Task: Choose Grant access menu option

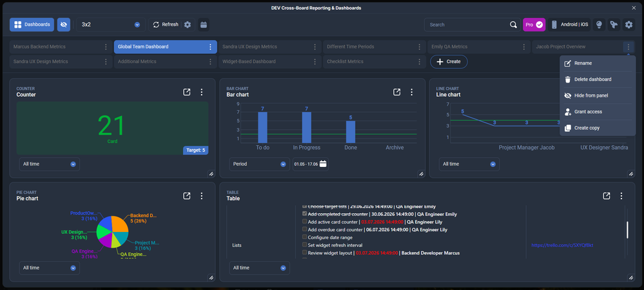Action: coord(598,111)
